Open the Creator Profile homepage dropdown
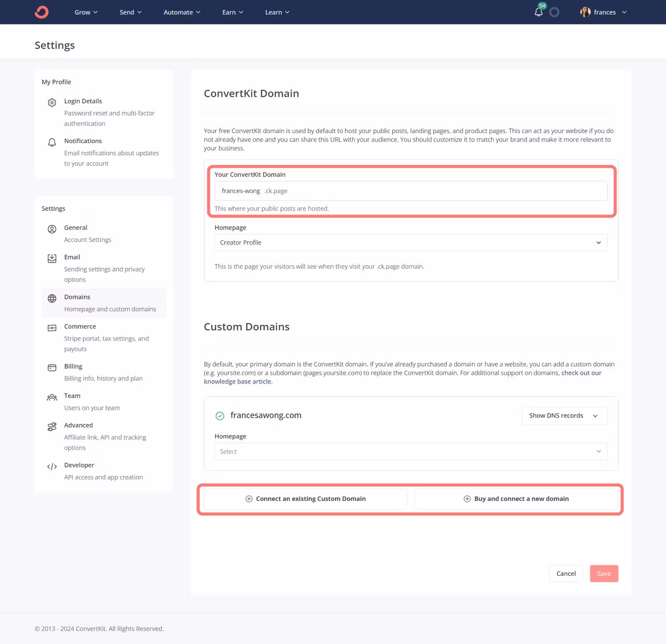Screen dimensions: 666x644 (x=411, y=243)
